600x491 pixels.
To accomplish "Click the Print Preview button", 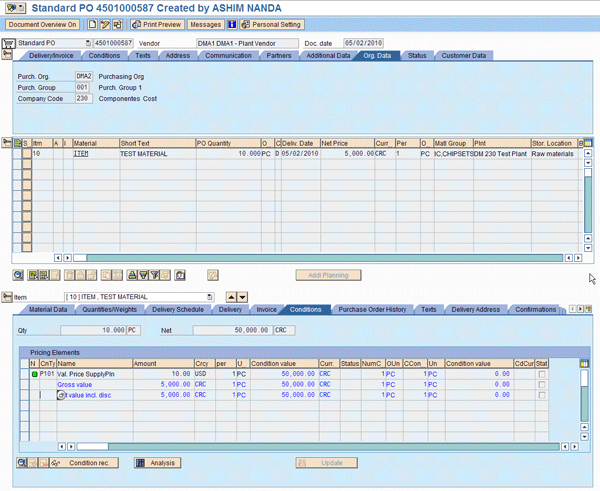I will click(x=158, y=23).
